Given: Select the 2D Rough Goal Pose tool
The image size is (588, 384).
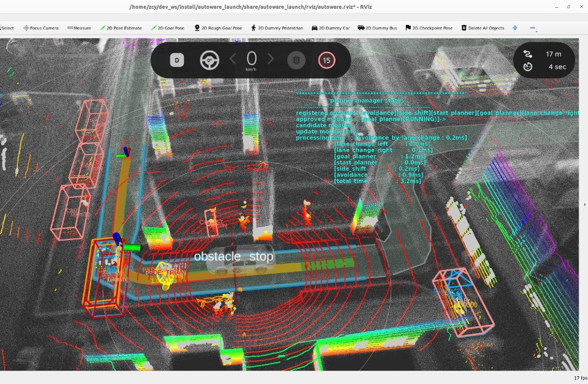Looking at the screenshot, I should tap(218, 28).
